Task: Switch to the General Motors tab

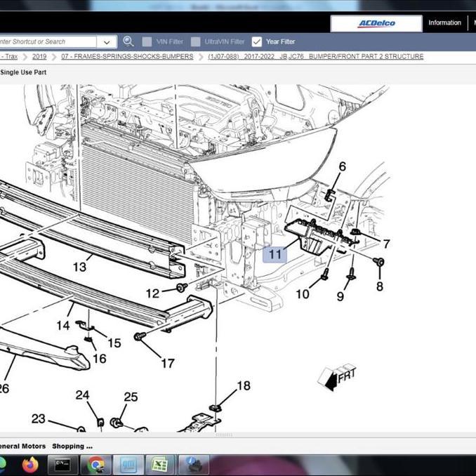Action: coord(22,446)
